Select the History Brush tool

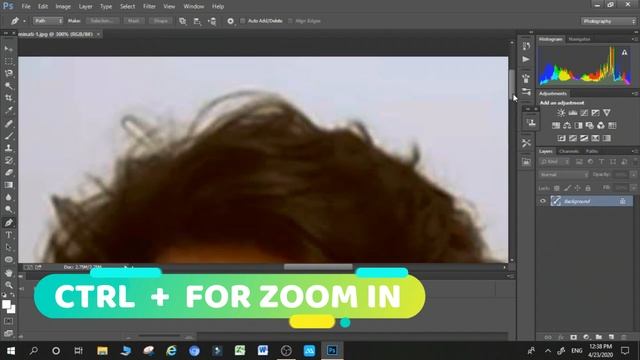[x=9, y=160]
